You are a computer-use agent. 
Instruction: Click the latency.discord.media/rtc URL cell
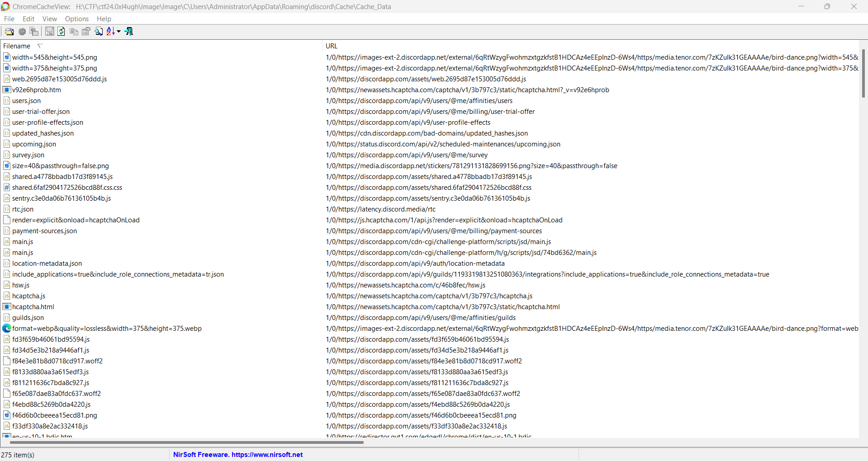(381, 209)
